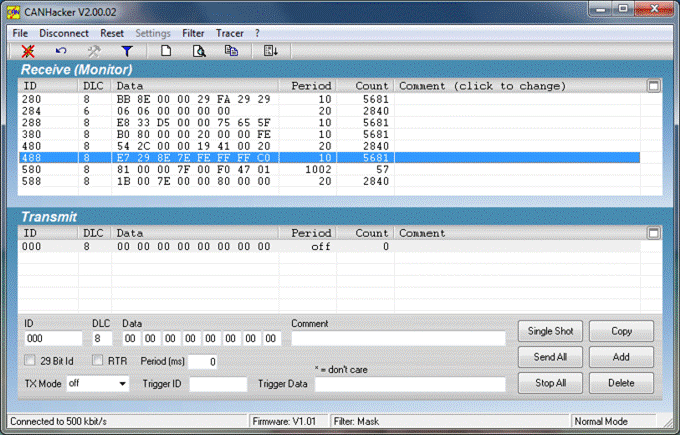The image size is (680, 435).
Task: Open the Tracer menu
Action: point(229,33)
